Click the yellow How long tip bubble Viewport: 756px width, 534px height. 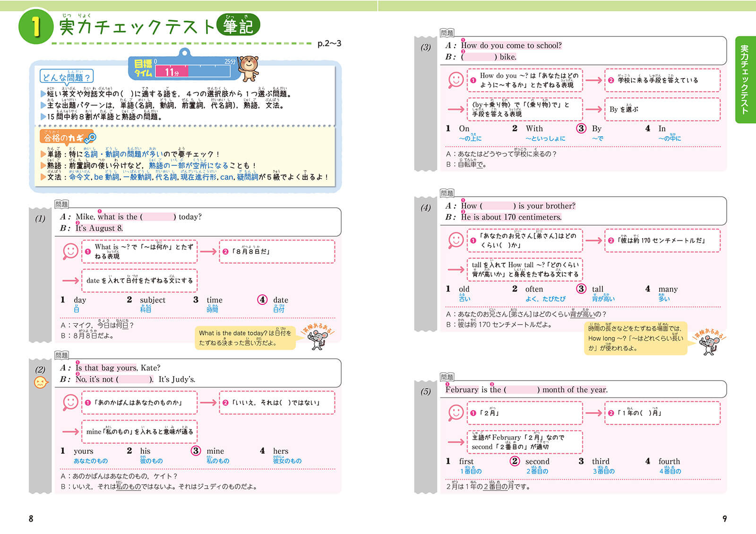click(636, 338)
